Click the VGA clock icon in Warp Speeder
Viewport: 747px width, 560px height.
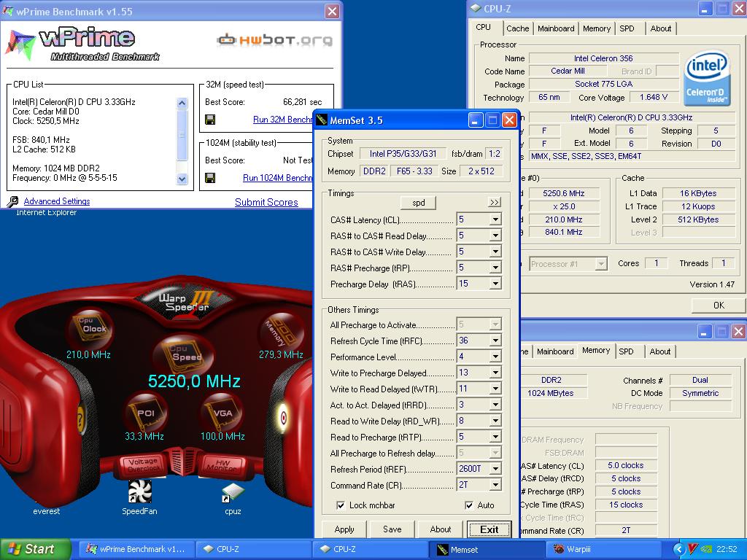222,412
